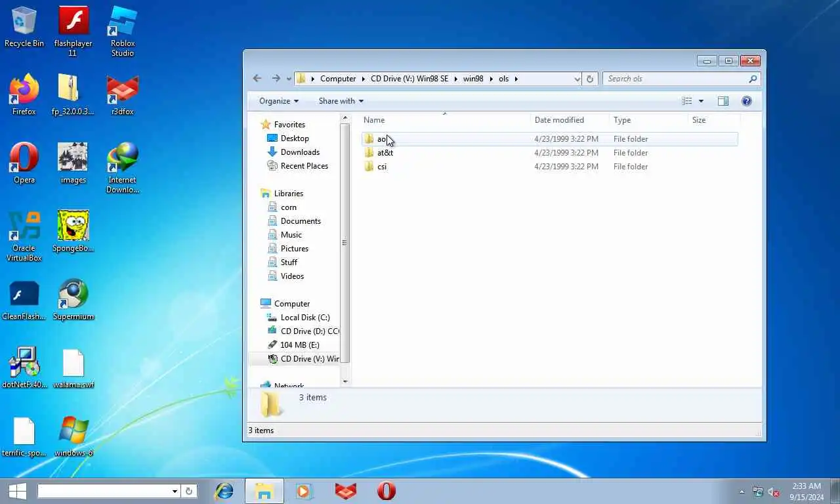
Task: Toggle the preview pane button
Action: [723, 101]
